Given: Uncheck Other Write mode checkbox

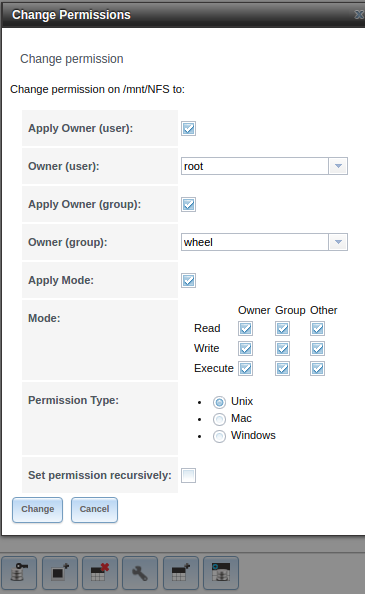Looking at the screenshot, I should (317, 349).
